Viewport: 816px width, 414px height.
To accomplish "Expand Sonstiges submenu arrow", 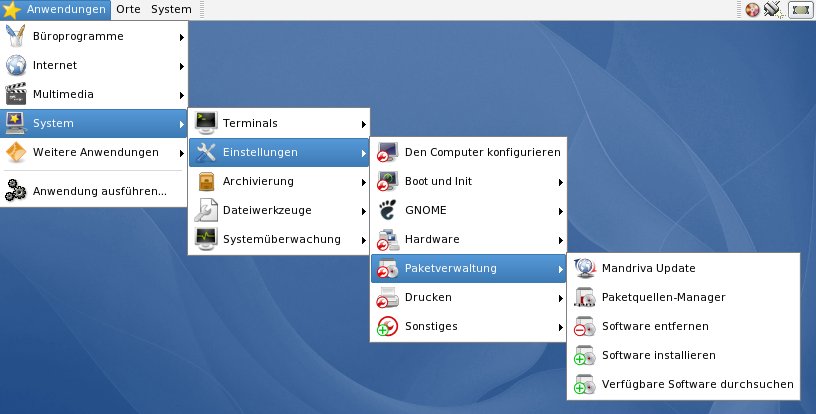I will point(560,327).
